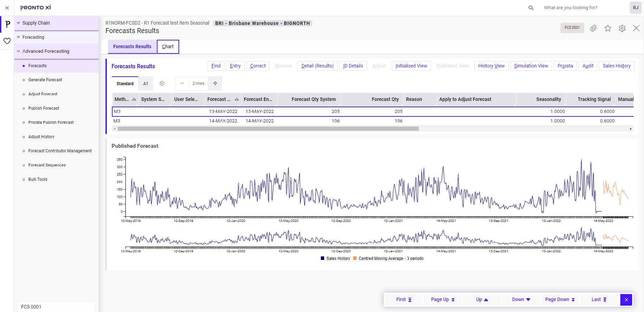Open Simulation View
This screenshot has height=312, width=644.
coord(531,66)
